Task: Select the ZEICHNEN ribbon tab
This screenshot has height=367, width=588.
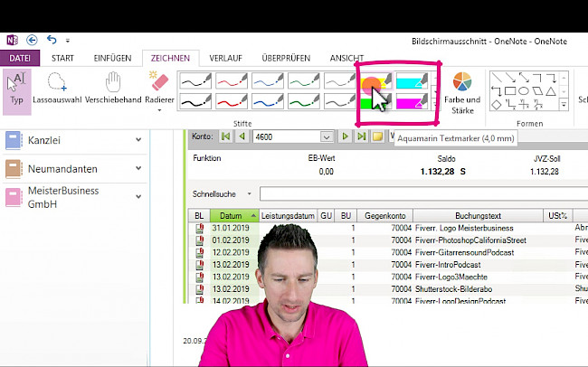Action: coord(170,58)
